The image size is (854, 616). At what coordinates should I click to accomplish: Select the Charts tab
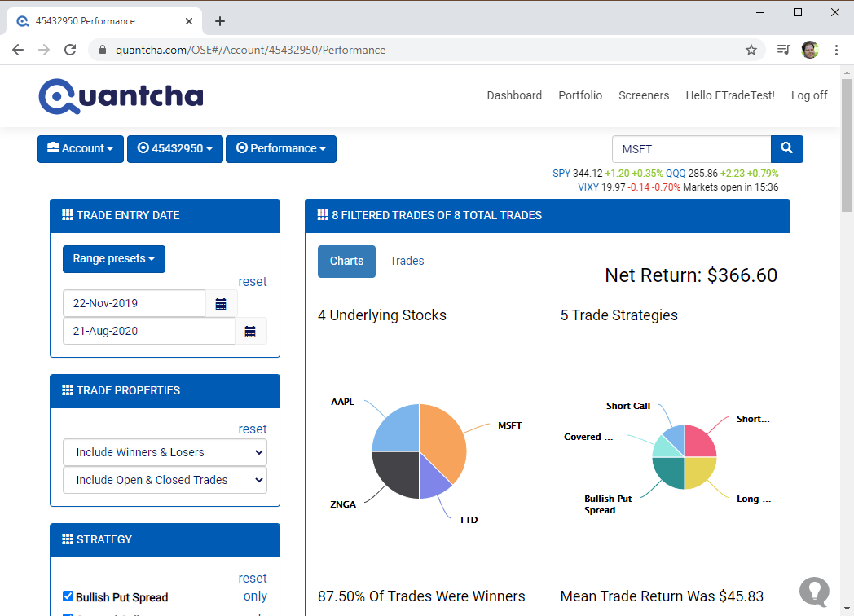[x=346, y=262]
